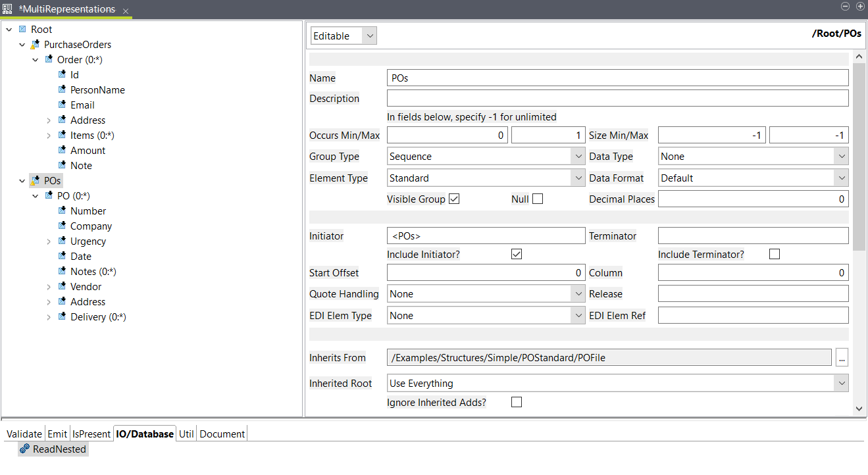Click the browse button next to Inherits From
This screenshot has width=868, height=475.
point(842,357)
